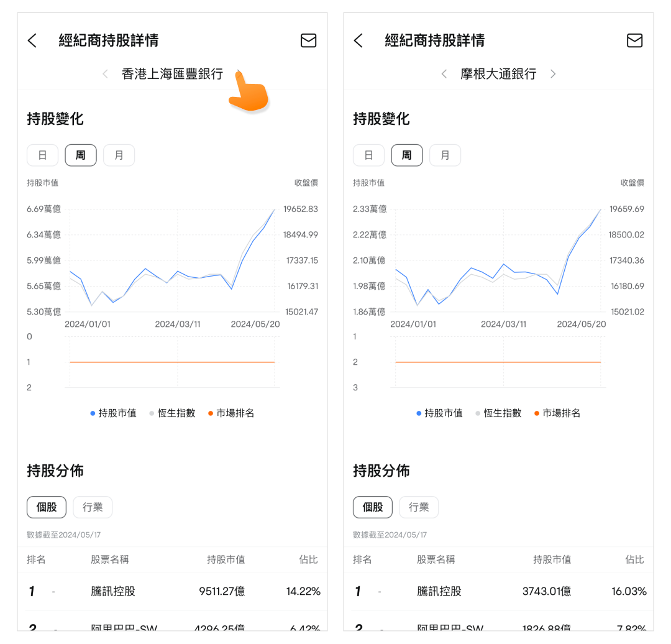Tap 香港上海匯豐銀行 broker name selector
Screen dimensions: 671x644
[172, 74]
